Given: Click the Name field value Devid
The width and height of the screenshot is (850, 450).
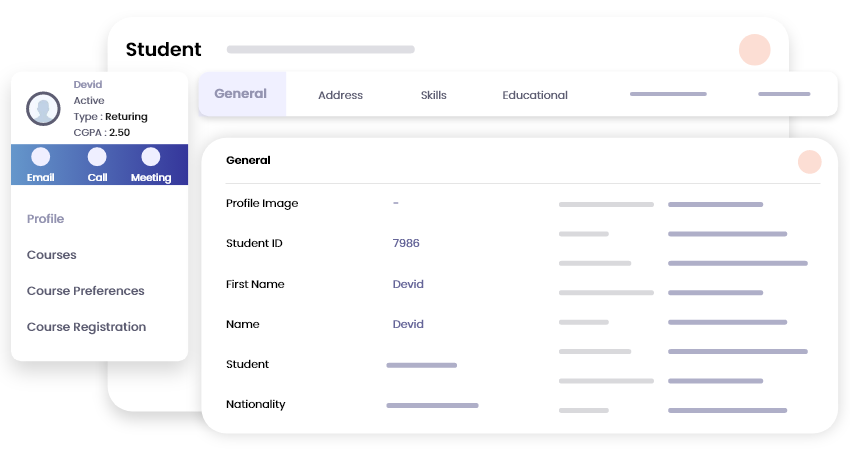Looking at the screenshot, I should 408,324.
